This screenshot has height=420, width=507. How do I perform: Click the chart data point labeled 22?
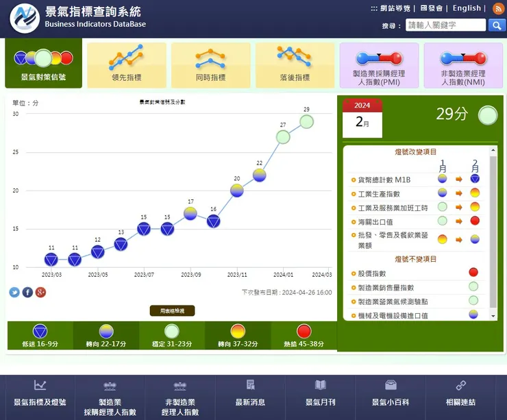click(259, 175)
